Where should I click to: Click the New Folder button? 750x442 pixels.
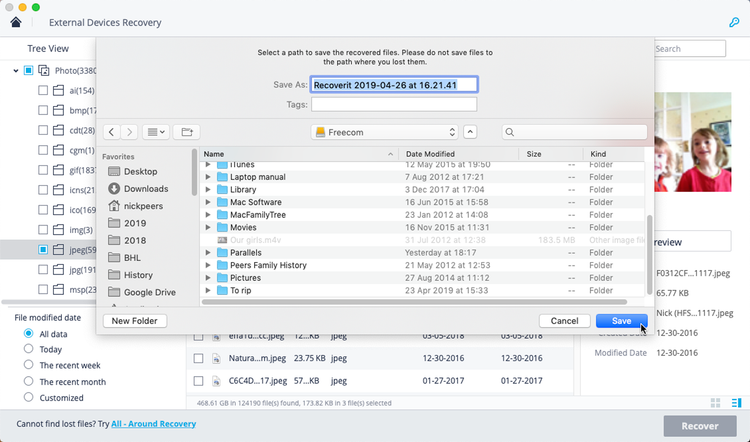click(134, 321)
